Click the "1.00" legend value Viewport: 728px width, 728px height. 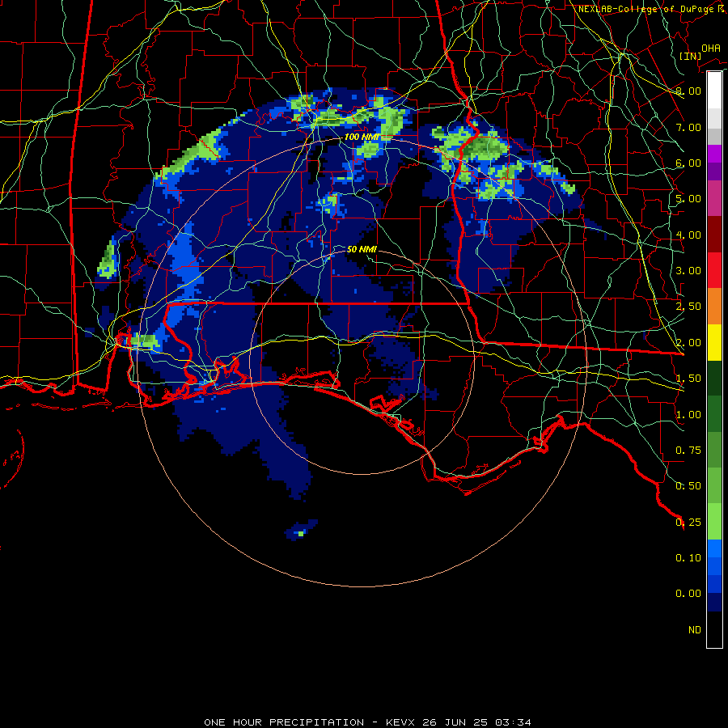[x=688, y=415]
